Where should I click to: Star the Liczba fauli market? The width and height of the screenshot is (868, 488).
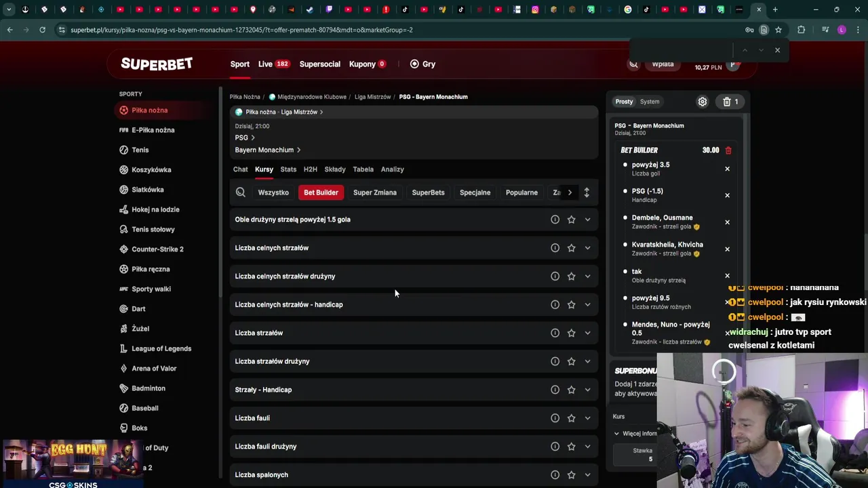click(x=571, y=418)
